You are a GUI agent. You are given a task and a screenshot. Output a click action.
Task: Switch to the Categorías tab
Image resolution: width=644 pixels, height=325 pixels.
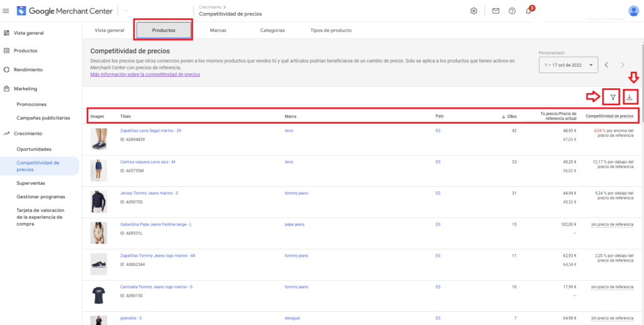[x=272, y=30]
